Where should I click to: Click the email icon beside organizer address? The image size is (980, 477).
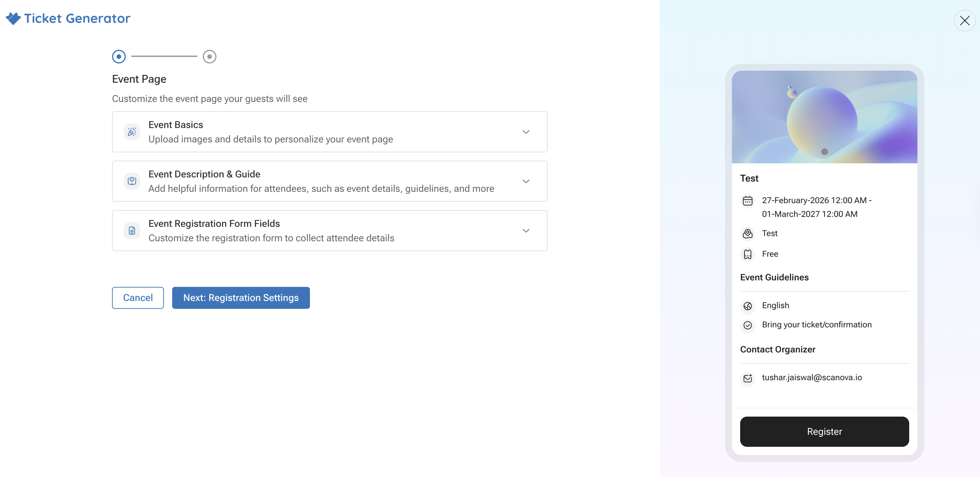748,378
